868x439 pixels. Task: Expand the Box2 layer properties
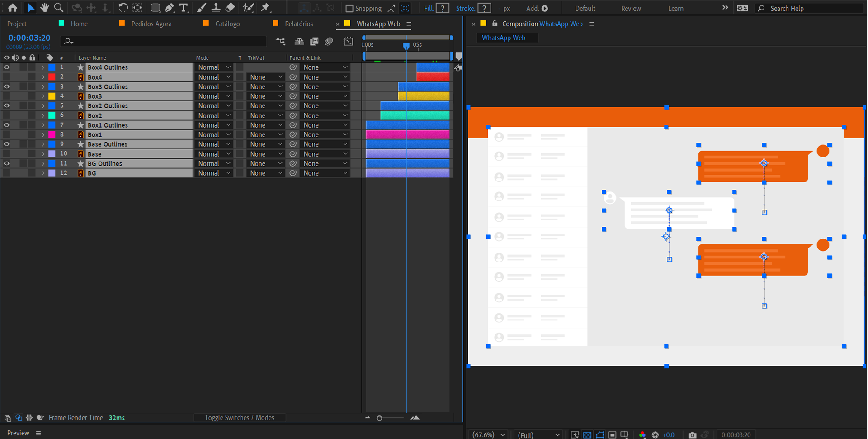coord(43,115)
